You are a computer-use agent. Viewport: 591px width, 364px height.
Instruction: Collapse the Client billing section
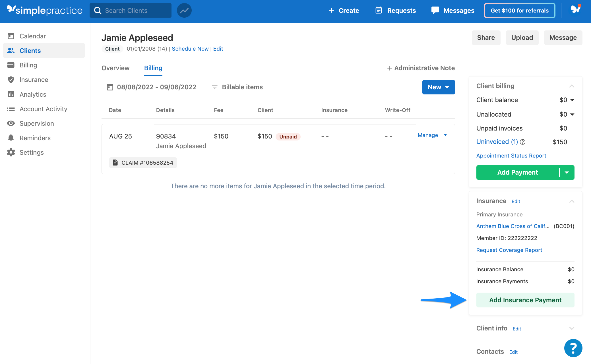click(x=572, y=86)
